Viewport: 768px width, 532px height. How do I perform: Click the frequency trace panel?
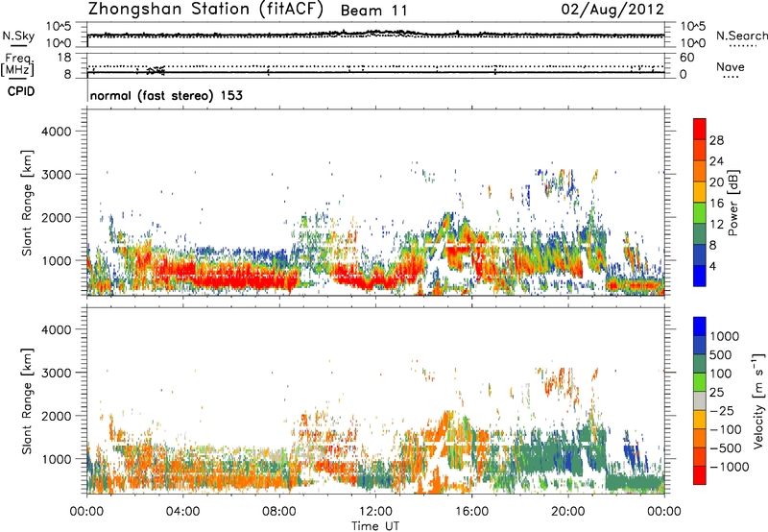coord(375,66)
